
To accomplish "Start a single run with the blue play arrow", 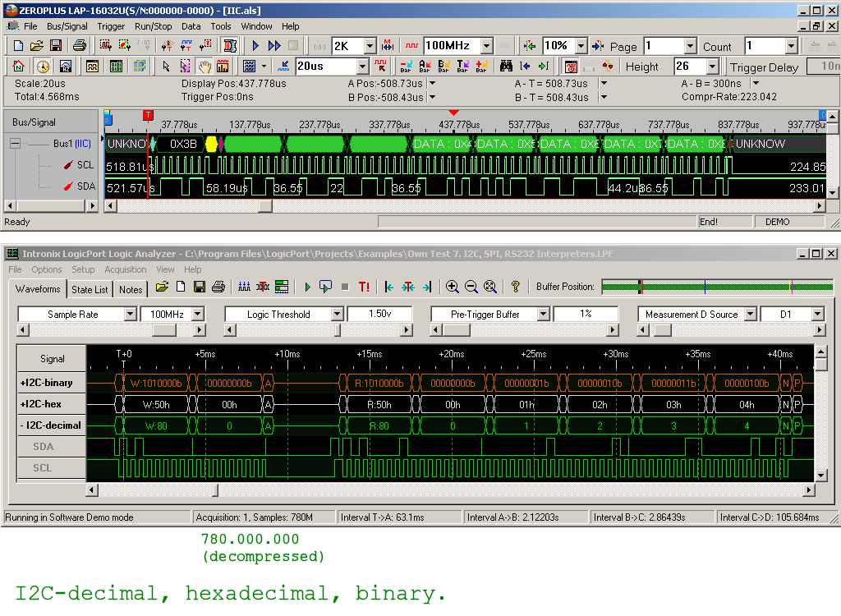I will (x=255, y=46).
